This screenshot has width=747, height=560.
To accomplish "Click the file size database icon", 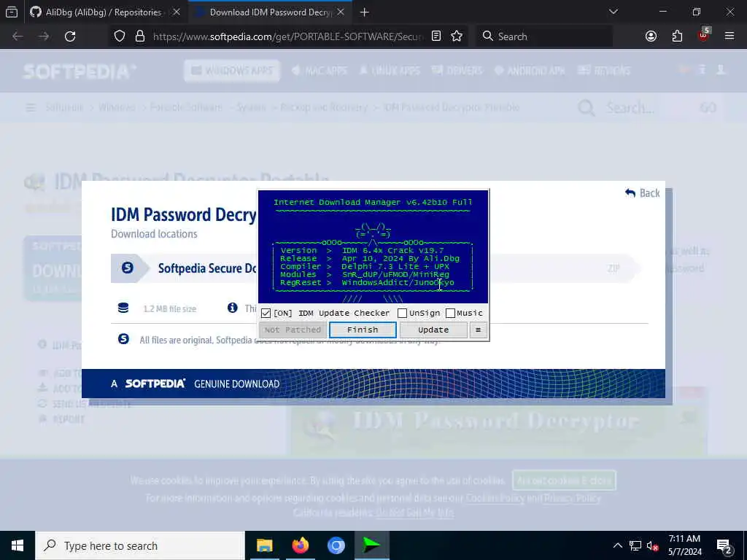I will click(x=123, y=308).
